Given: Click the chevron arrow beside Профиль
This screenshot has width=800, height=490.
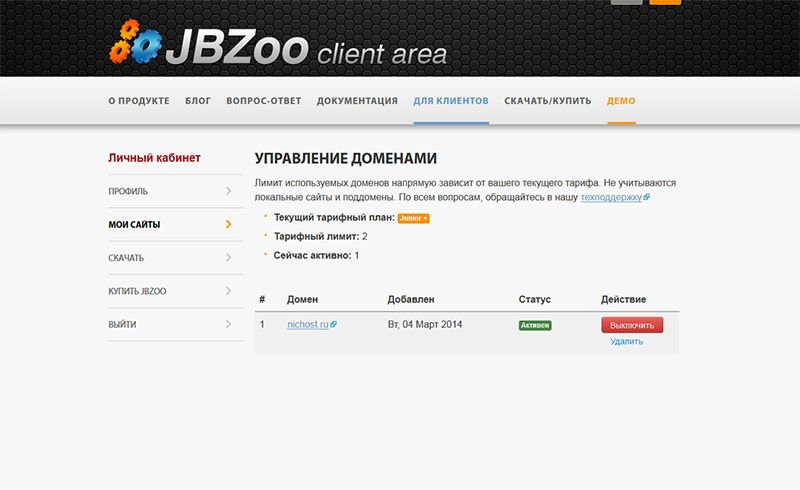Looking at the screenshot, I should (228, 191).
